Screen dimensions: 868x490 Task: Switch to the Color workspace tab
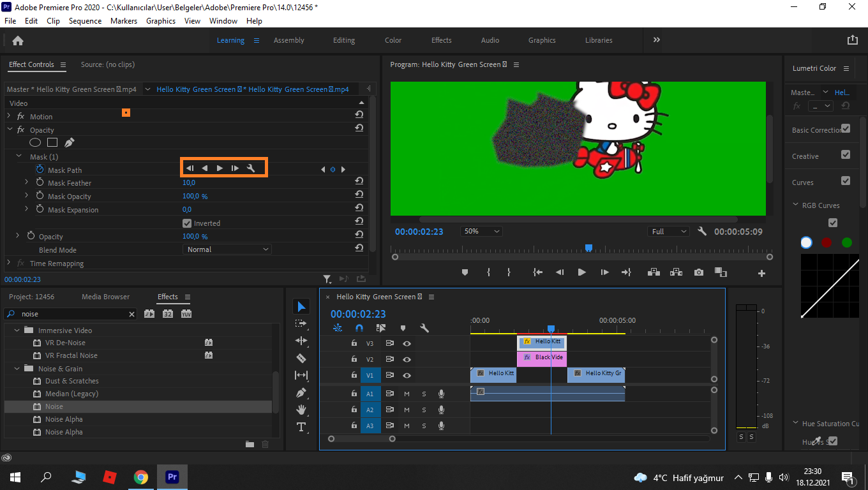click(393, 40)
